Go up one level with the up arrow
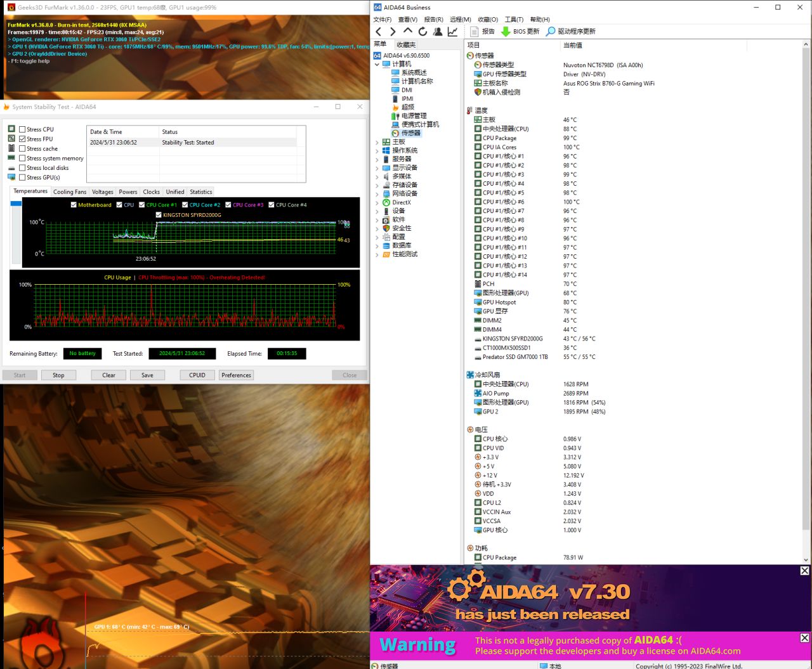This screenshot has height=669, width=812. (407, 31)
